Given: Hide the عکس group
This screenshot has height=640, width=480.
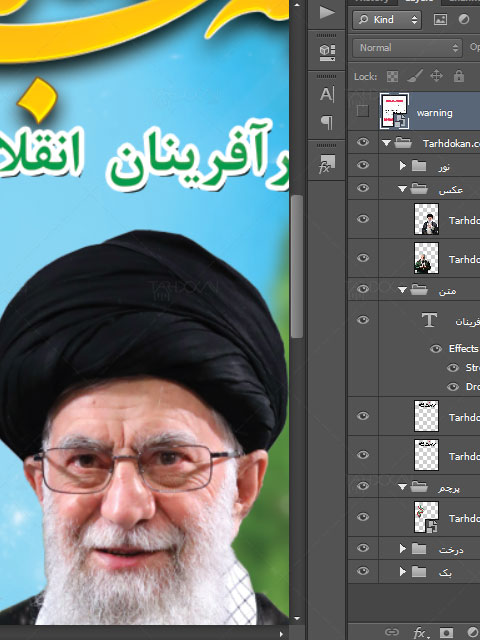Looking at the screenshot, I should point(362,188).
